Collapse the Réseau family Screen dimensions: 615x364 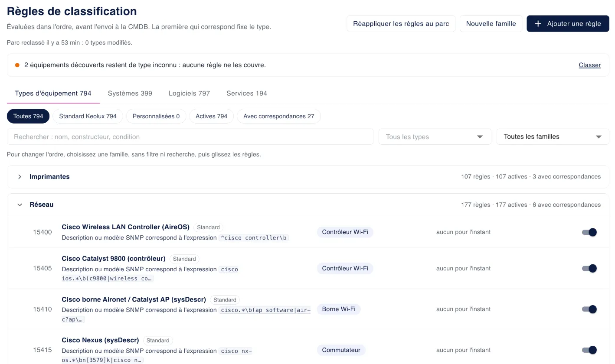(x=20, y=205)
